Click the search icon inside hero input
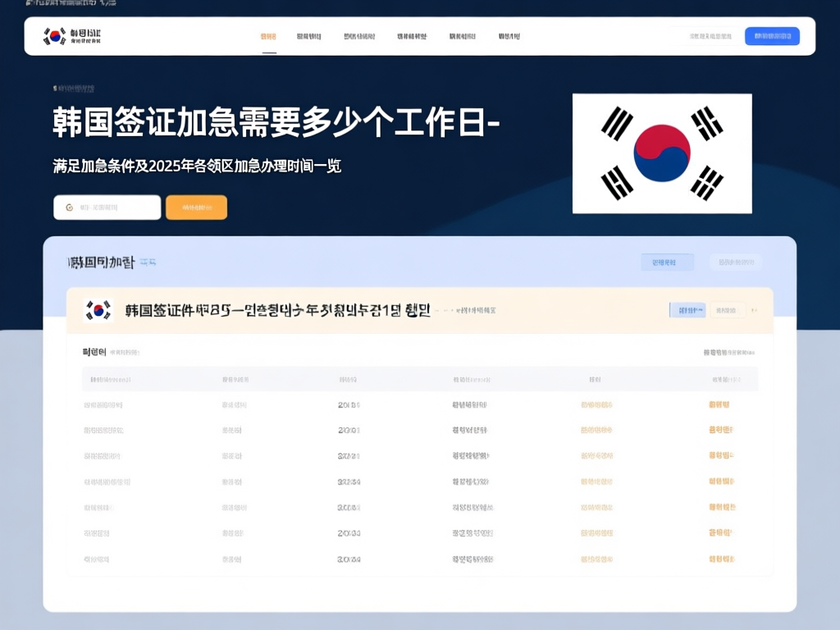This screenshot has width=840, height=630. (x=69, y=208)
